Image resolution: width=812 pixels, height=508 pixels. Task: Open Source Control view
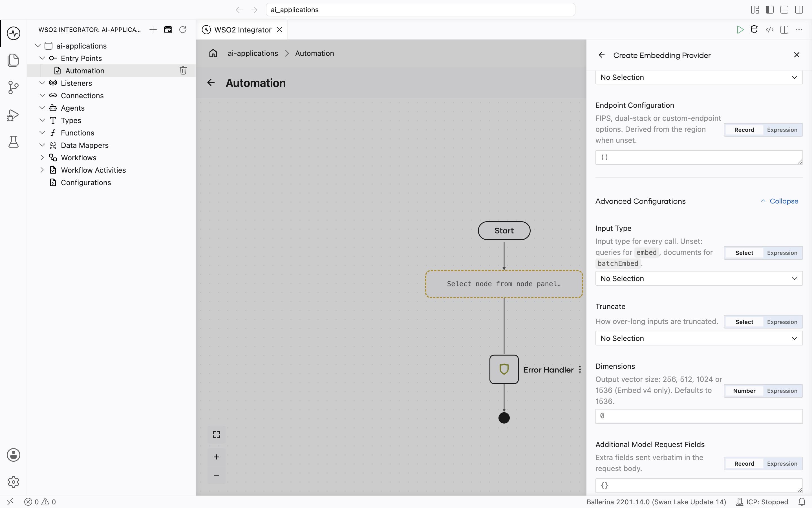coord(14,87)
